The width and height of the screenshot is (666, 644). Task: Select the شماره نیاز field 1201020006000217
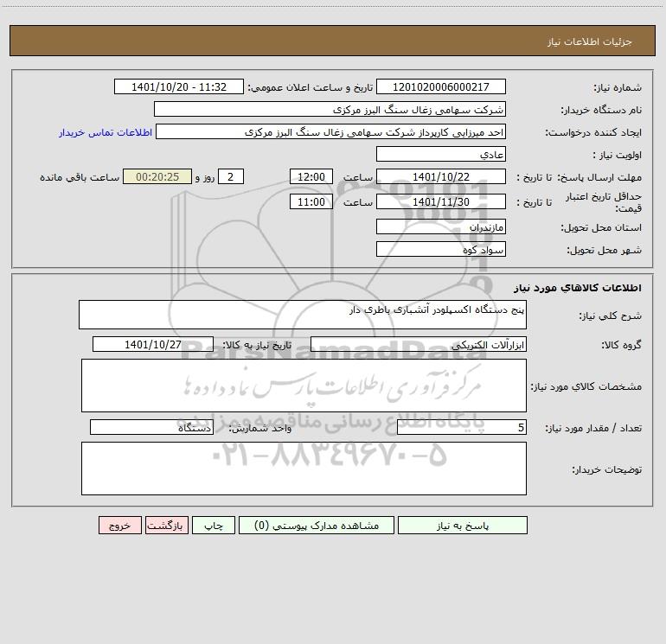pos(441,86)
